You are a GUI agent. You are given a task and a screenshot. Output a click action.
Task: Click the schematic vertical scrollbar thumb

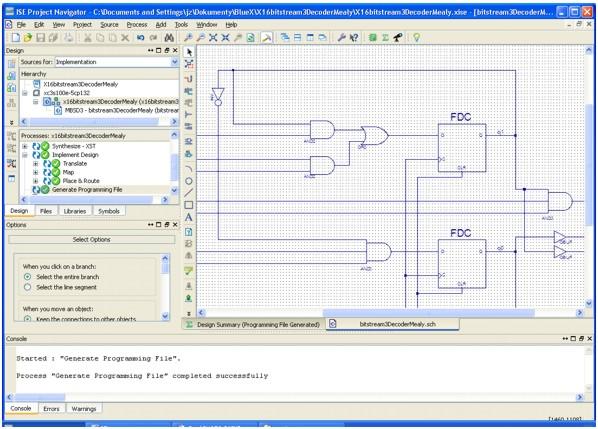coord(589,164)
